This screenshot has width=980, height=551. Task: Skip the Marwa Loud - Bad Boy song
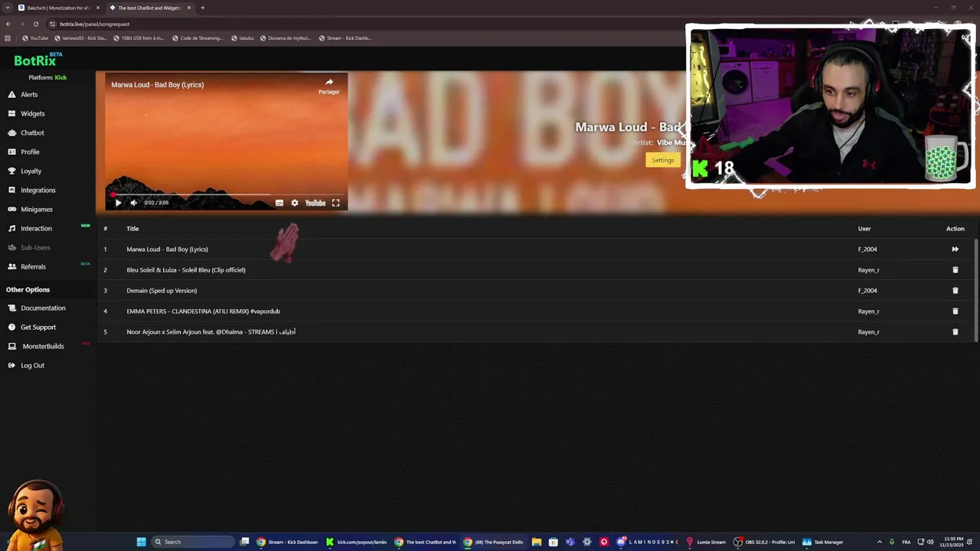[955, 249]
